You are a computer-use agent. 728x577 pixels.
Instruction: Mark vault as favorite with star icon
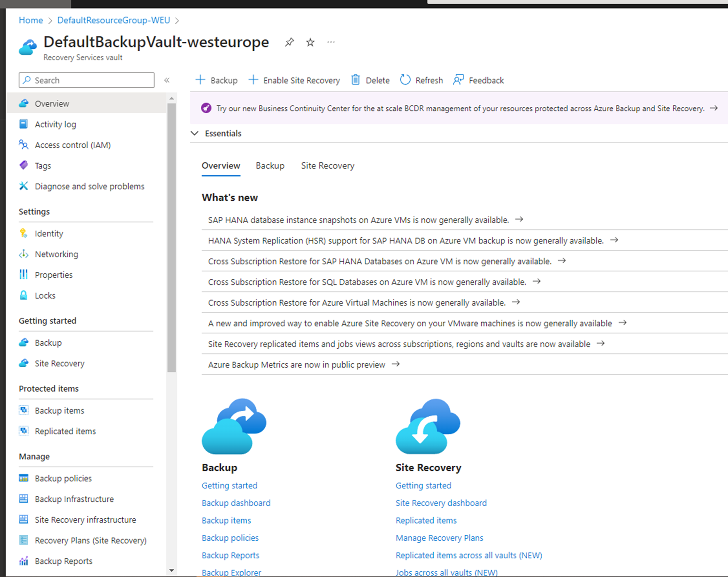pyautogui.click(x=310, y=42)
